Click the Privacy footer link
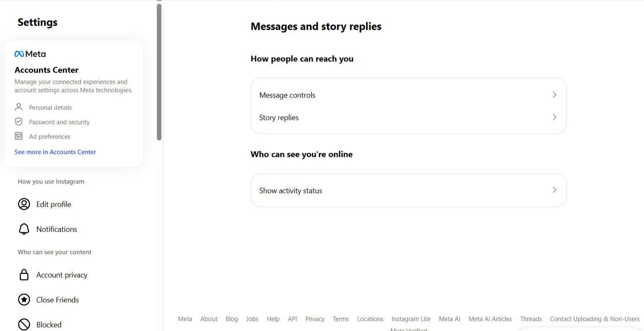 pos(315,319)
